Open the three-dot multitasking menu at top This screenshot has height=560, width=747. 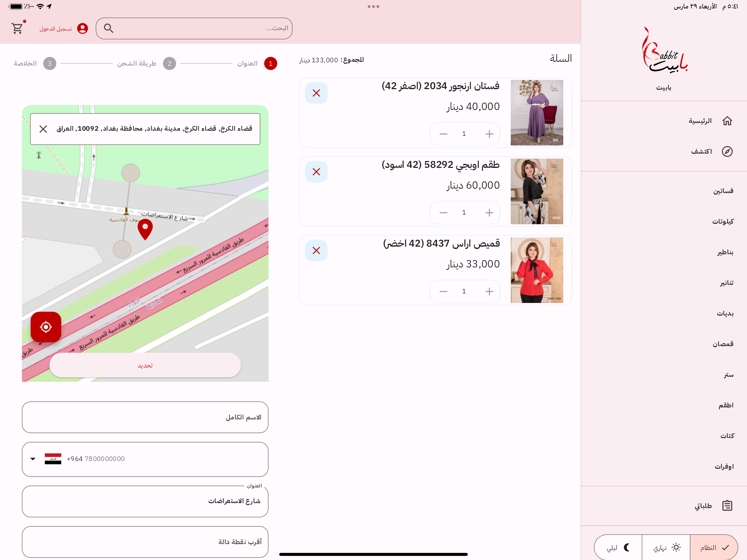(373, 6)
